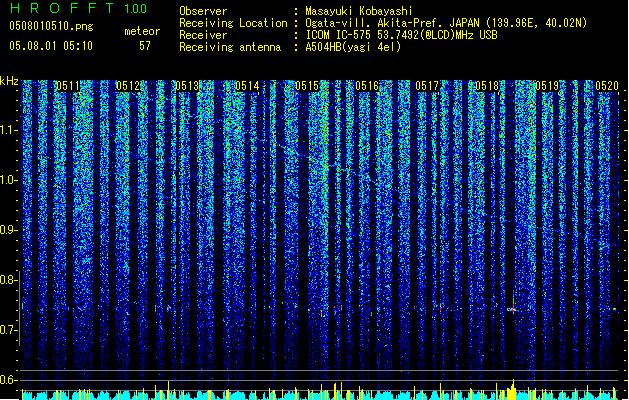629x400 pixels.
Task: Click the 0.8 frequency axis label
Action: [x=8, y=280]
